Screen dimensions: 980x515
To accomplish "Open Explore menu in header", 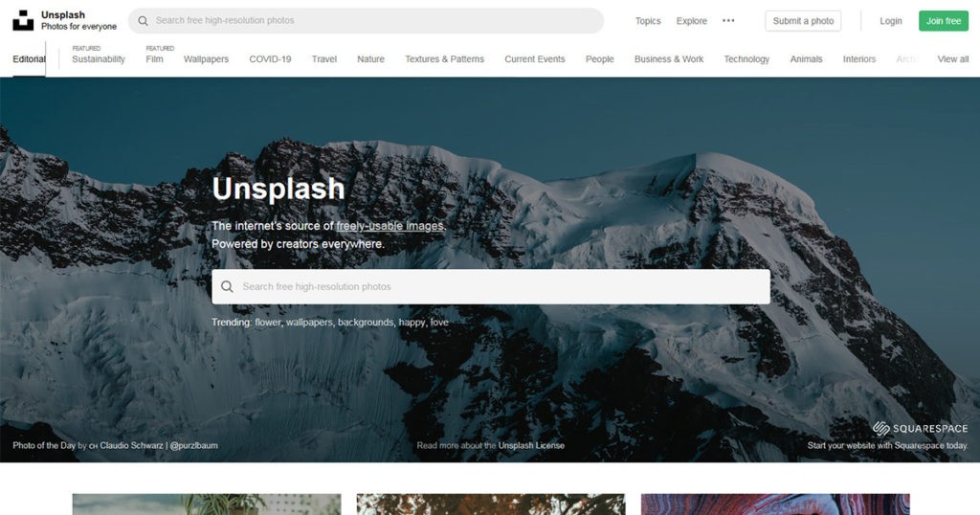I will point(691,21).
